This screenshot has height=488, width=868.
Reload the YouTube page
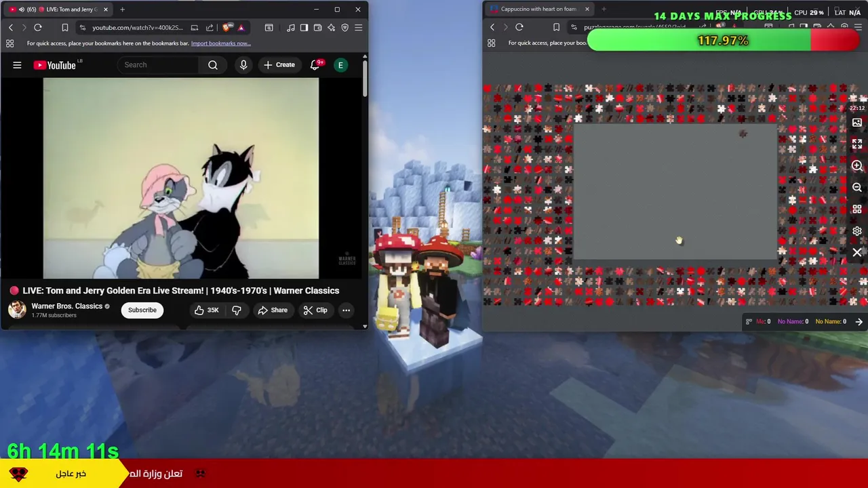[x=38, y=27]
